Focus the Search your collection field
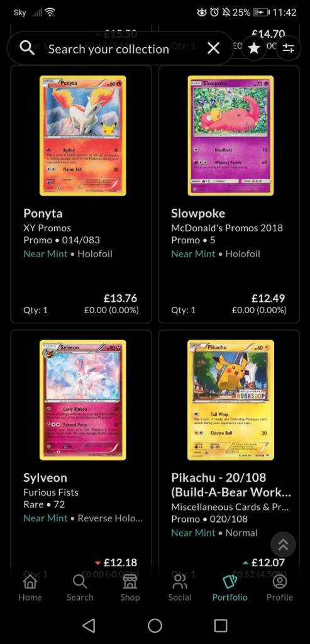The width and height of the screenshot is (310, 644). coord(120,48)
